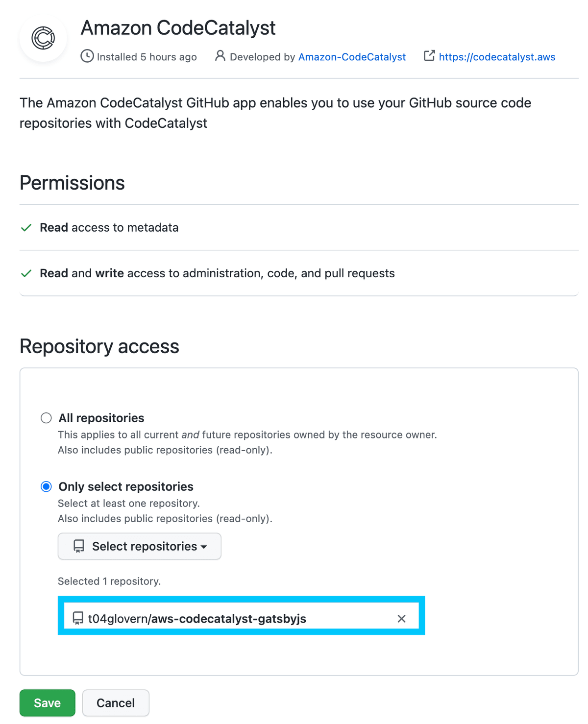Click the repo icon next to aws-codecatalyst-gatsbyjs
Screen dimensions: 588x724
coord(77,618)
